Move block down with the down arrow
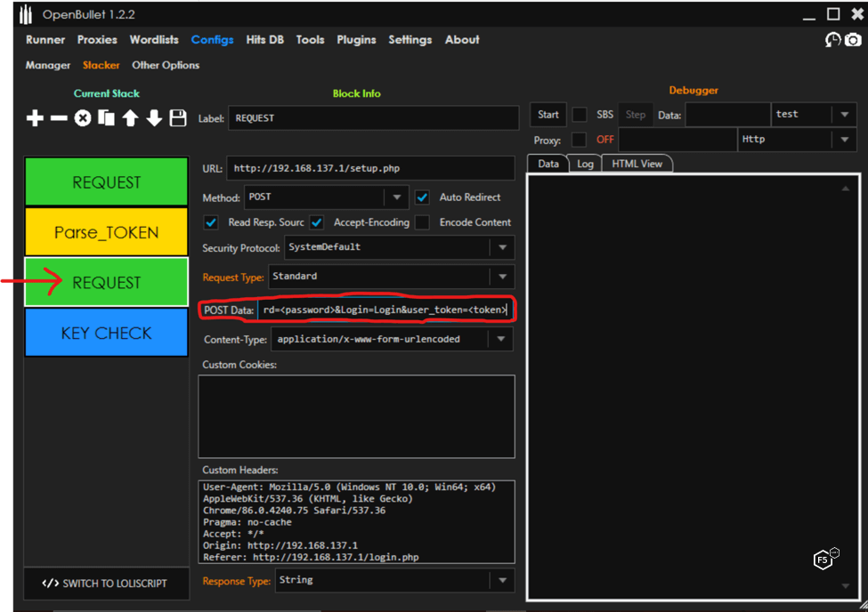868x612 pixels. pyautogui.click(x=154, y=118)
